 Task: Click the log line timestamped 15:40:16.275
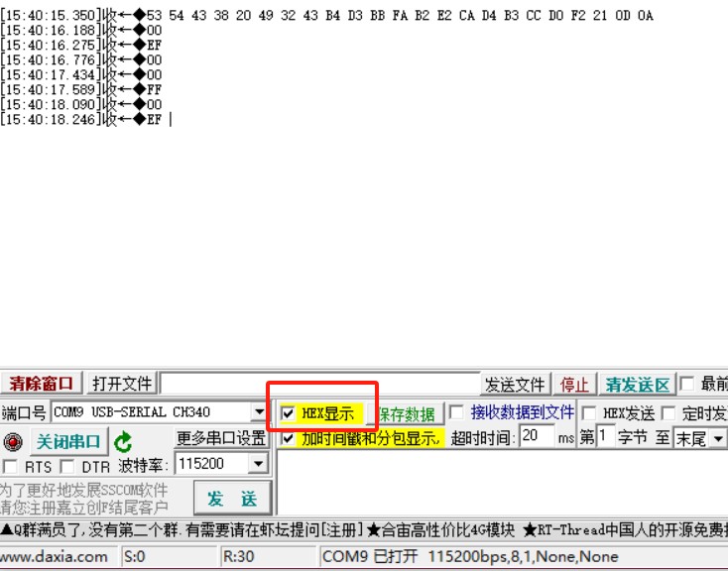80,45
